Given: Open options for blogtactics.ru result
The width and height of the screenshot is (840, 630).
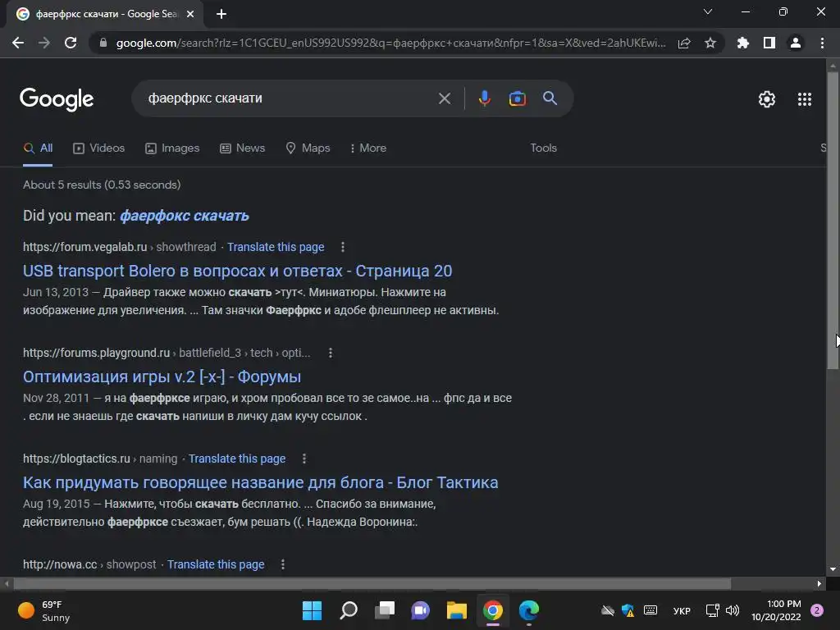Looking at the screenshot, I should tap(304, 459).
